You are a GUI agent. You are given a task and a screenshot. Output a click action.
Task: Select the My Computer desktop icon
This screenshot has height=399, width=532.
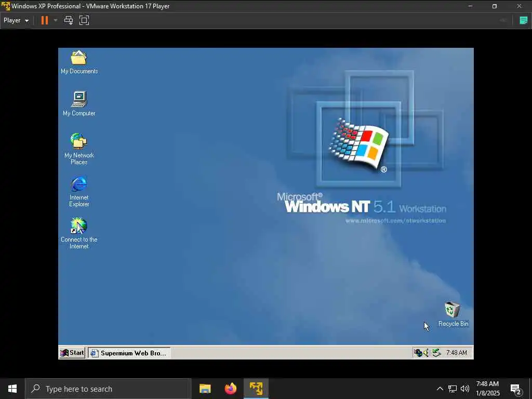point(79,103)
